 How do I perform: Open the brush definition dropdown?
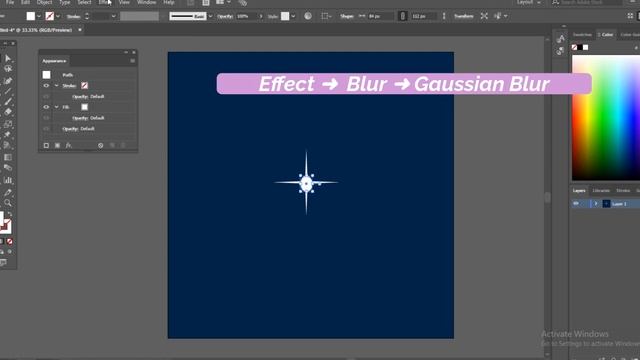tap(210, 16)
